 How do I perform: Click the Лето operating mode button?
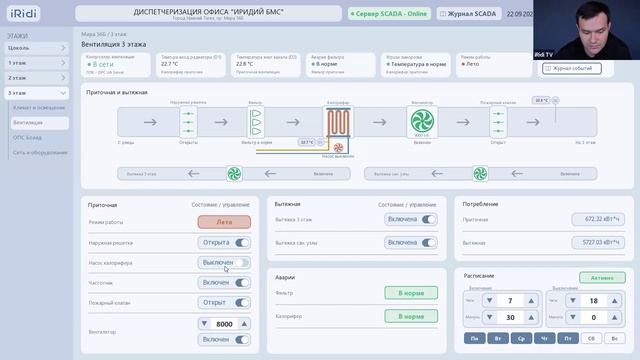click(224, 222)
